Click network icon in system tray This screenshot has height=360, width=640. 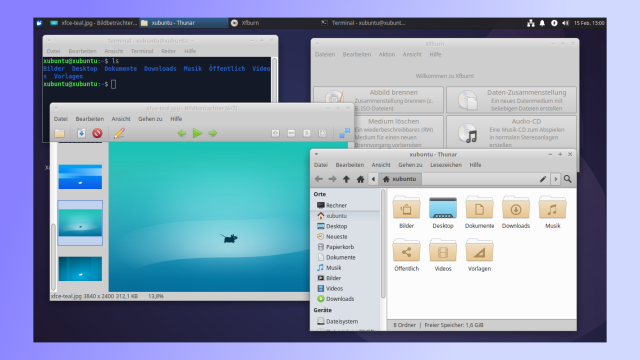pyautogui.click(x=531, y=23)
